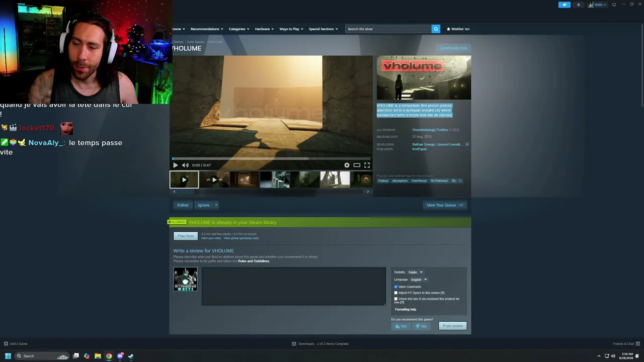Viewport: 644px width, 362px height.
Task: Open View global gameplay stats link
Action: click(x=242, y=238)
